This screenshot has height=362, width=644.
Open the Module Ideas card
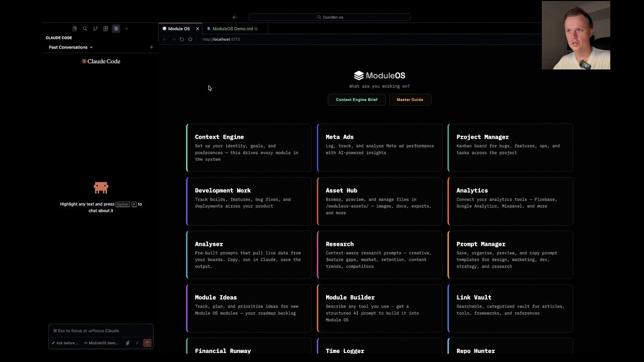coord(249,308)
